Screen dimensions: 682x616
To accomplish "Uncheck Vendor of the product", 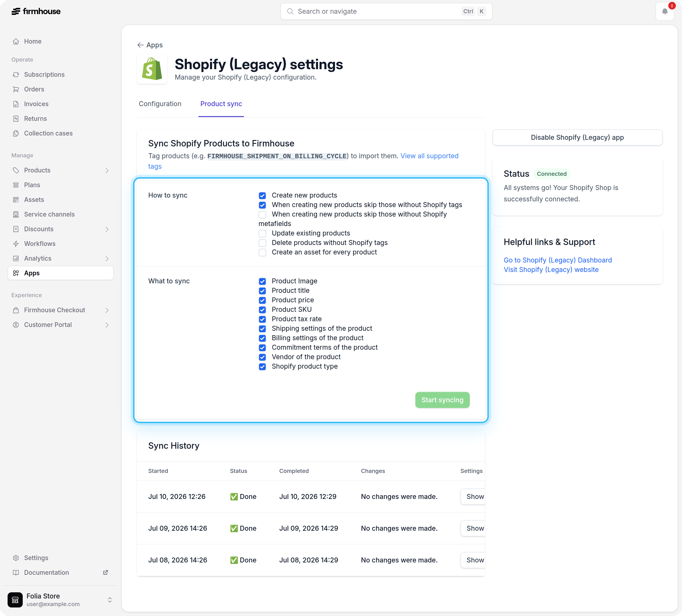I will (x=262, y=357).
